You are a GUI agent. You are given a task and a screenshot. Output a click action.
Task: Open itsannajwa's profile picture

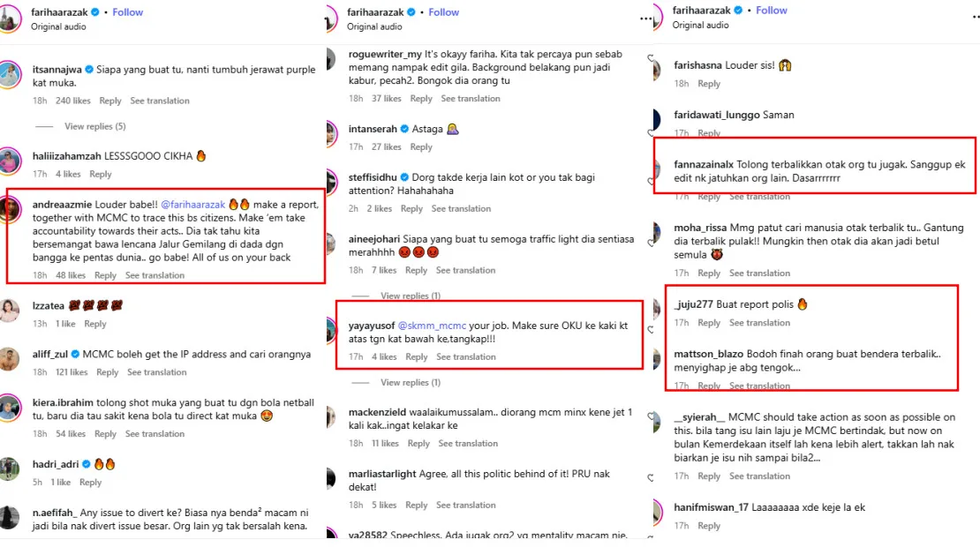[10, 72]
